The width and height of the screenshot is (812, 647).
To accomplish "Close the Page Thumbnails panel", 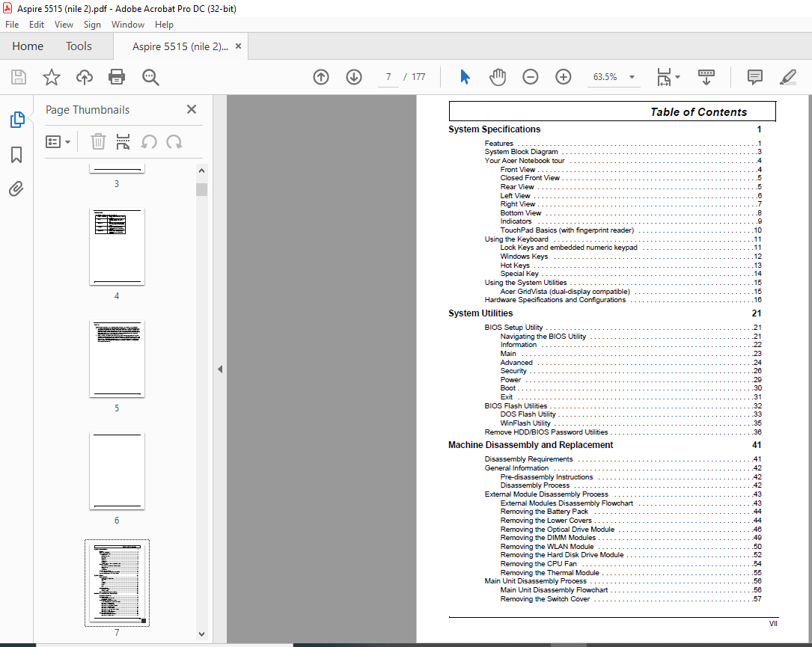I will [x=192, y=109].
